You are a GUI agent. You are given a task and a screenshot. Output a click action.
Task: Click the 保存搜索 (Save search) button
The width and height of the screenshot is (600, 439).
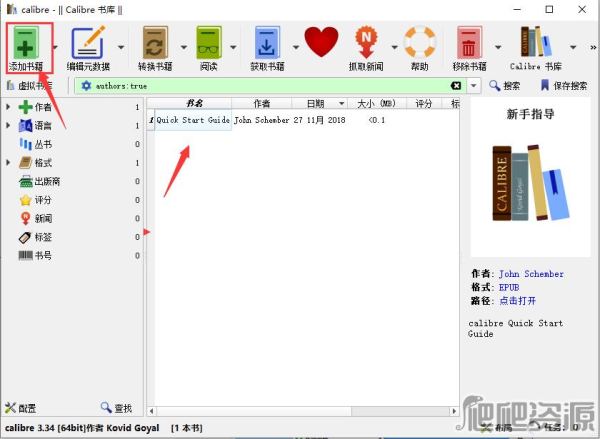coord(564,86)
